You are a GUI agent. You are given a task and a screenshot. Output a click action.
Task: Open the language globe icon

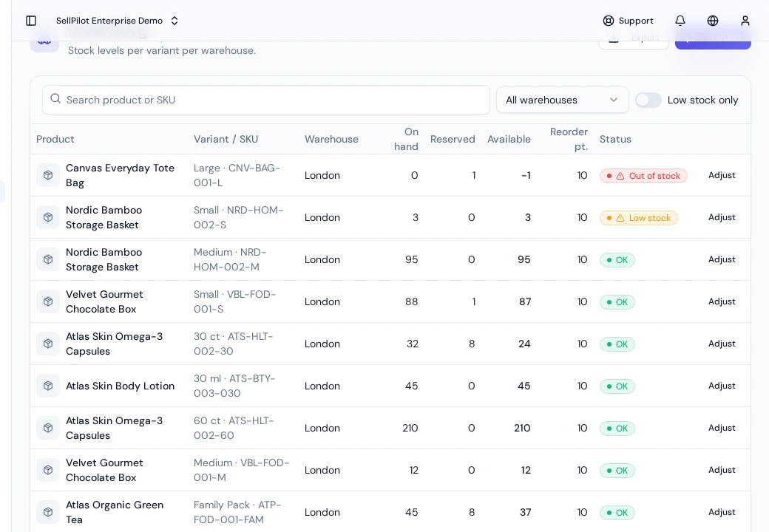pyautogui.click(x=713, y=21)
